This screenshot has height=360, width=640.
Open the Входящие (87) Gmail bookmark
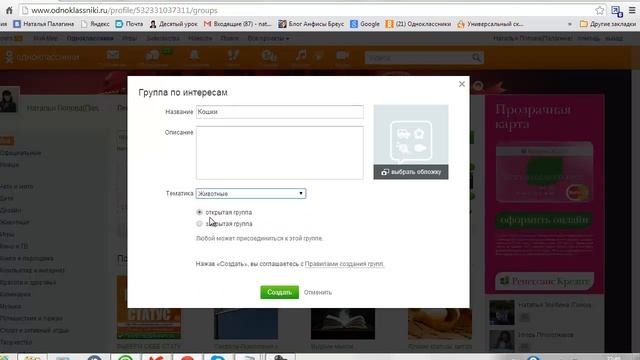click(x=238, y=24)
